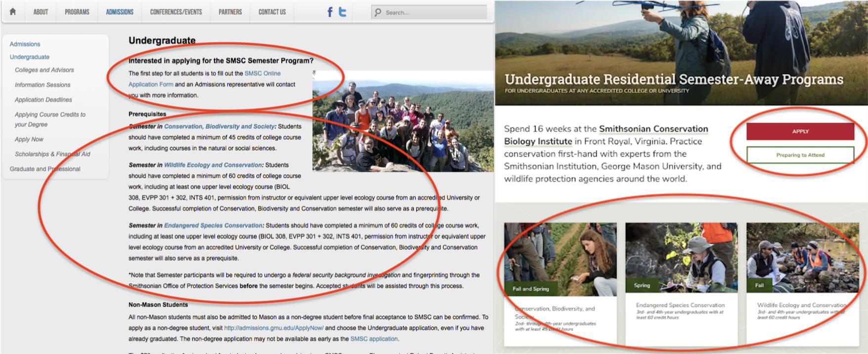Select Undergraduate in the sidebar
Viewport: 868px width, 354px height.
click(30, 57)
